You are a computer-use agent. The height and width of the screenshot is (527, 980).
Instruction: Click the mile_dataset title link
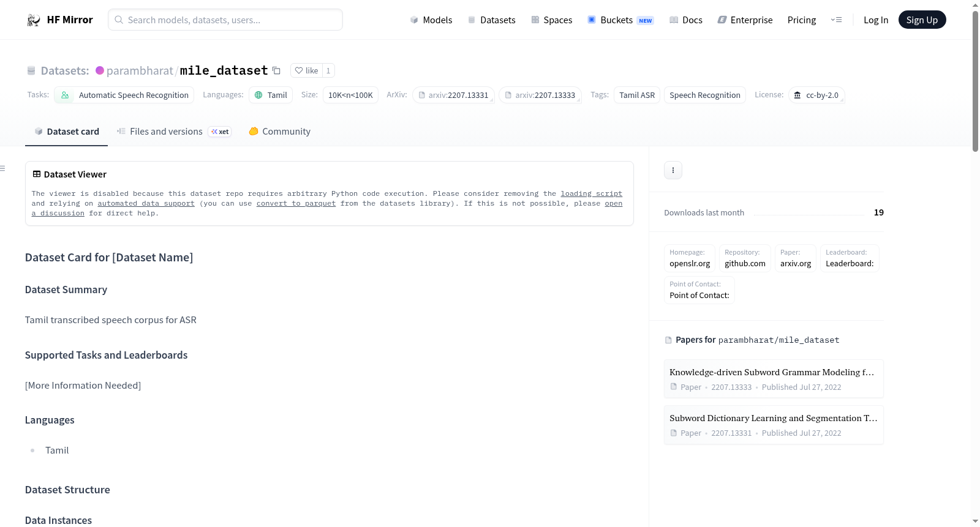(x=224, y=71)
